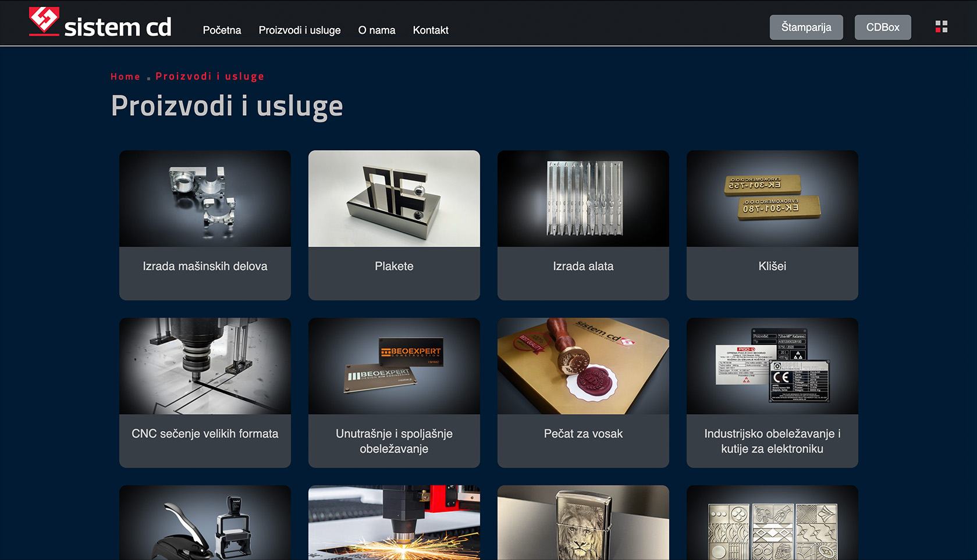
Task: Open the engraved lion lighter image
Action: [583, 523]
